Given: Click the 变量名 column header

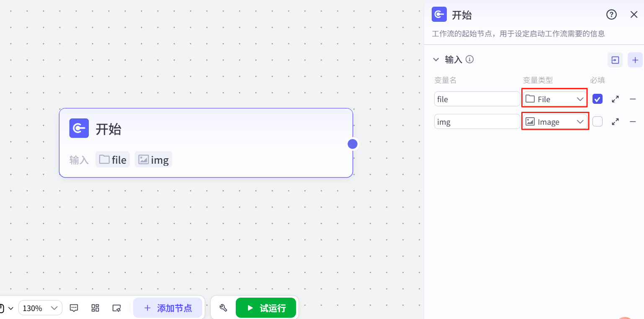Looking at the screenshot, I should [x=445, y=80].
